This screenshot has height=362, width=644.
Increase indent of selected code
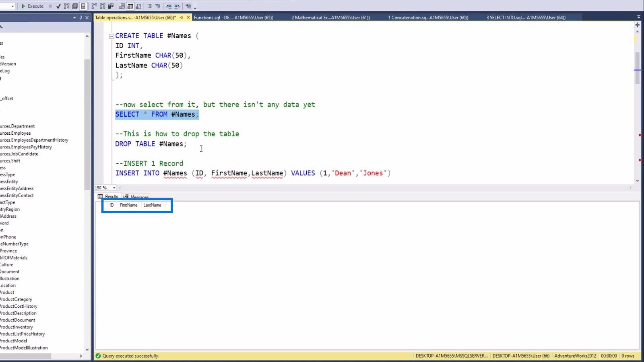(177, 6)
